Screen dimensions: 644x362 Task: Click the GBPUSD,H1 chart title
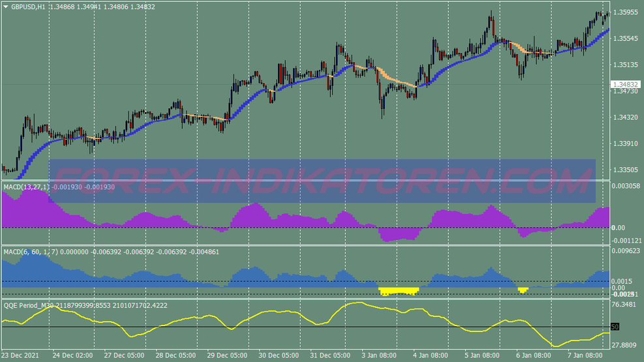tap(29, 7)
